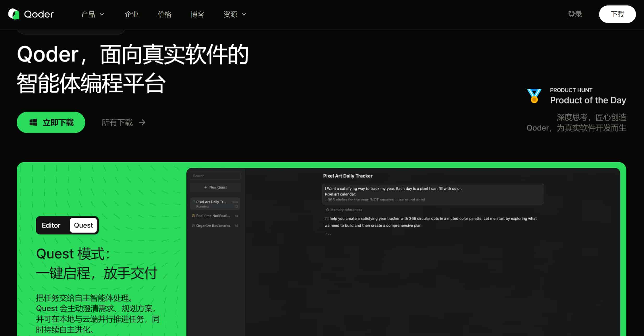Click the arrow icon next to 所有下载
The height and width of the screenshot is (336, 644).
[x=142, y=122]
